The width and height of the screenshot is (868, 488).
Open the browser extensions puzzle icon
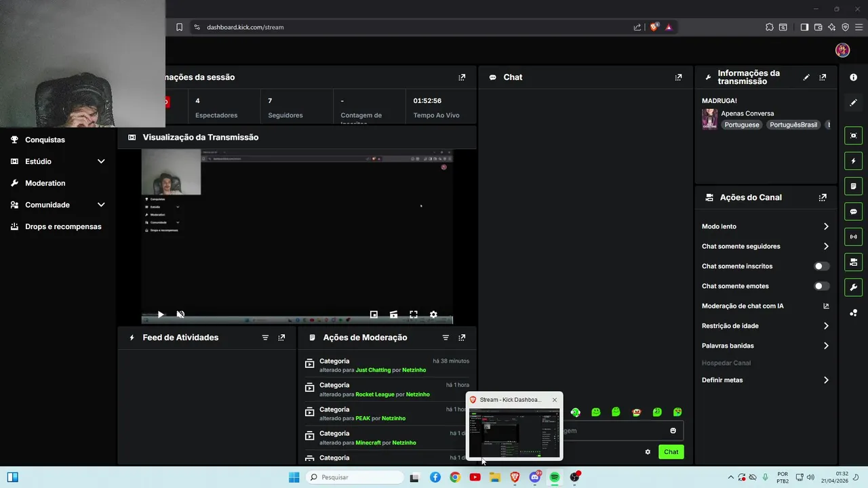[x=769, y=27]
